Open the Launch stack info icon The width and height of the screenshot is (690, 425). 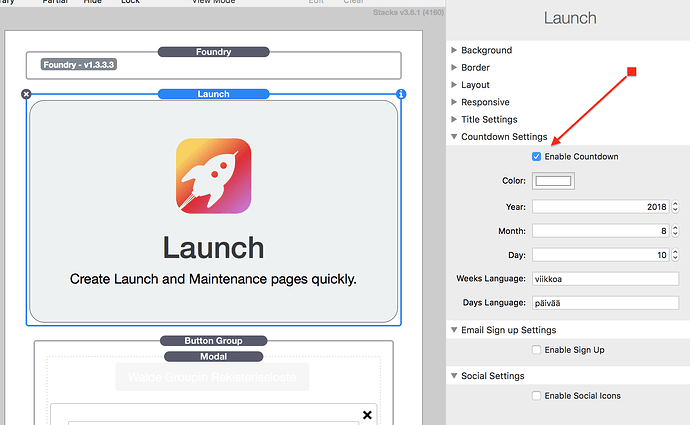(x=401, y=94)
